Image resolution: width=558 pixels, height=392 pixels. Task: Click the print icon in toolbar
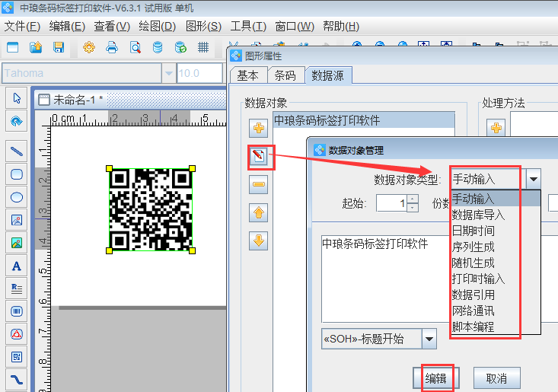coord(112,47)
